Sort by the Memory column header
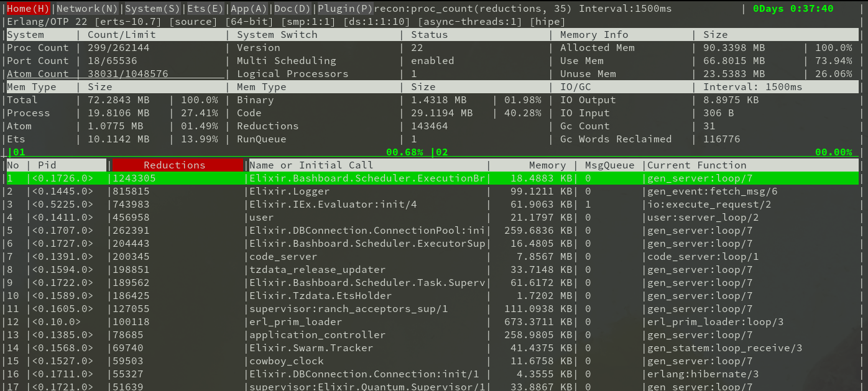This screenshot has height=391, width=868. [547, 165]
